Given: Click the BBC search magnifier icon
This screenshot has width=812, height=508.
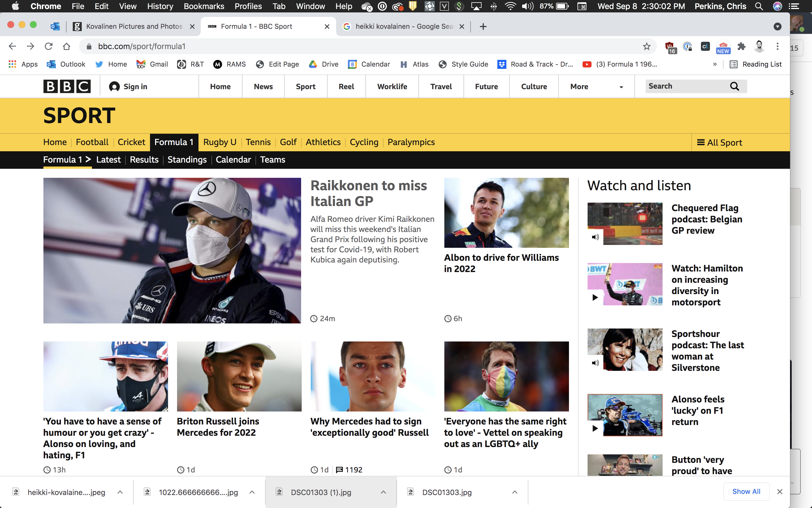Looking at the screenshot, I should tap(734, 86).
